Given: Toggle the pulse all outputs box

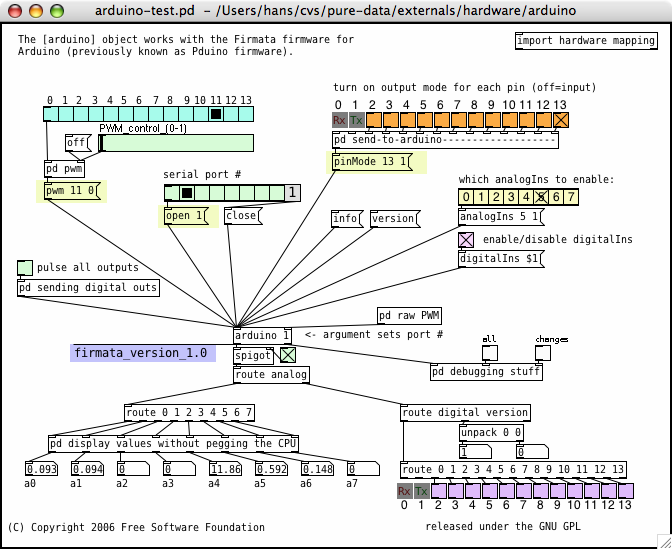Looking at the screenshot, I should (x=25, y=267).
